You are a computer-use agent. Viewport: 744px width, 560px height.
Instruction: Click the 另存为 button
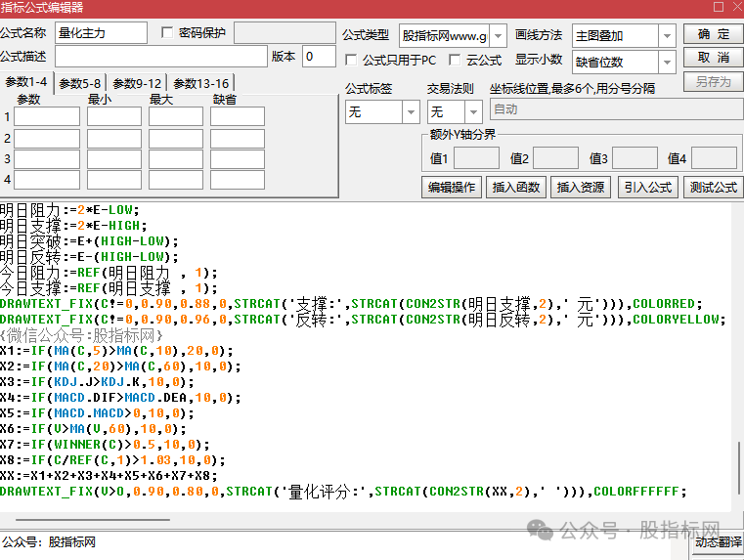pyautogui.click(x=713, y=81)
